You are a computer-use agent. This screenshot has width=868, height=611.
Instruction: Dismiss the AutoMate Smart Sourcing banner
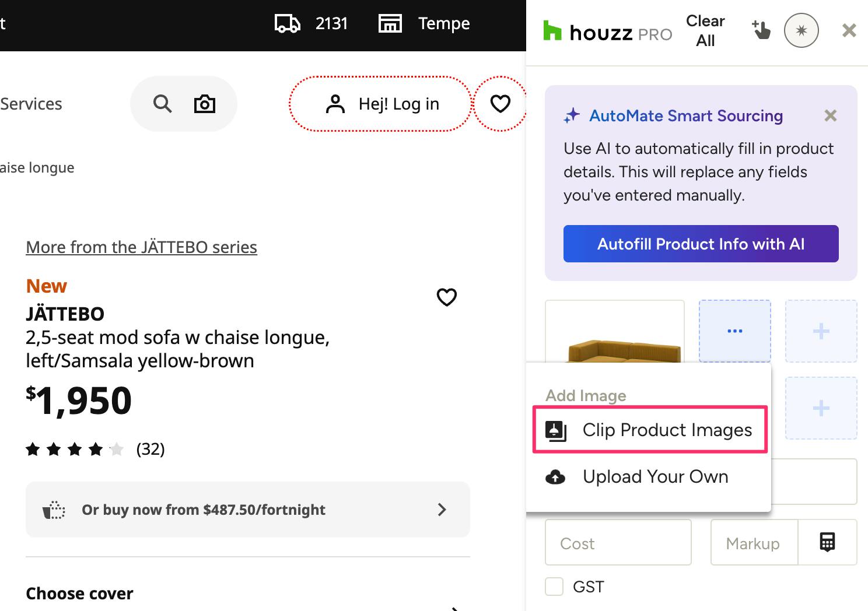coord(830,116)
